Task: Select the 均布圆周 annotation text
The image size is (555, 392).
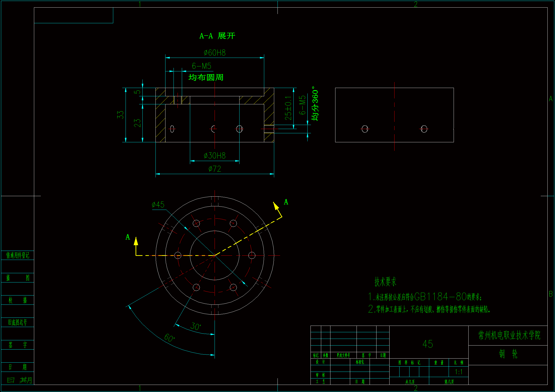Action: click(x=206, y=78)
